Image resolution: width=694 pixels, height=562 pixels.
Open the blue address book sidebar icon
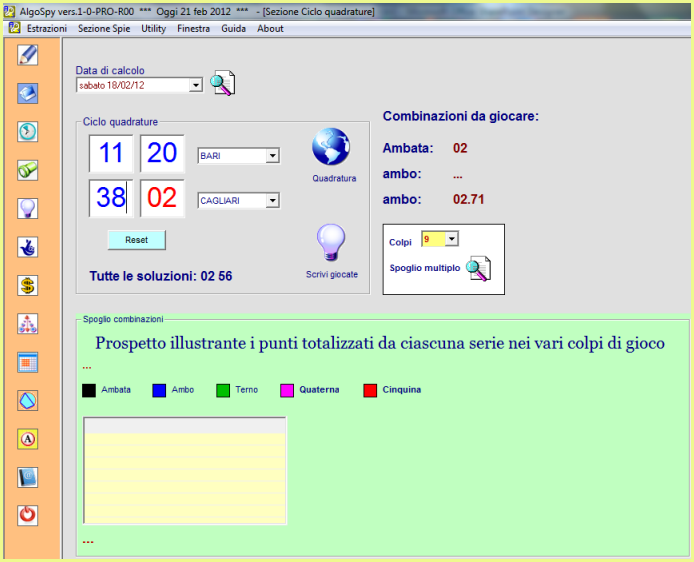coord(28,477)
